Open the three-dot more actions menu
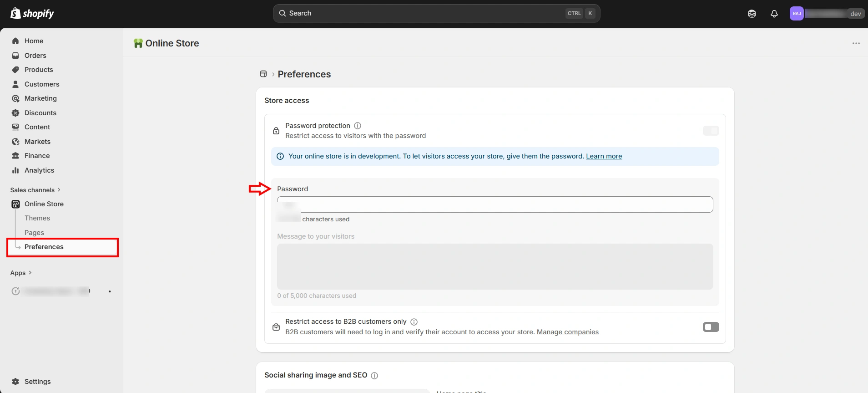868x393 pixels. pos(856,43)
